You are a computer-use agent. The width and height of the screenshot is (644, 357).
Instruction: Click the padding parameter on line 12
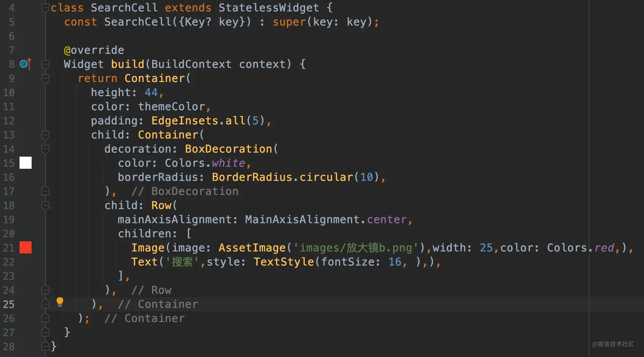click(114, 121)
